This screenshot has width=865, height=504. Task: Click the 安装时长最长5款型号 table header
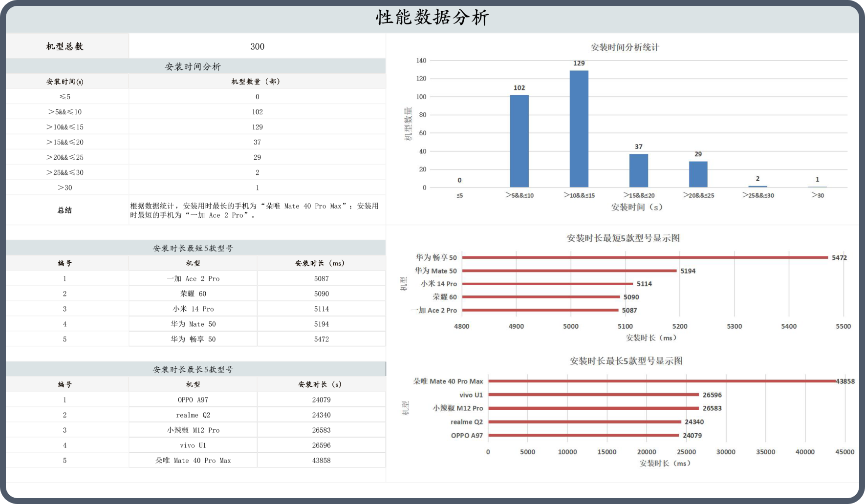pyautogui.click(x=193, y=370)
